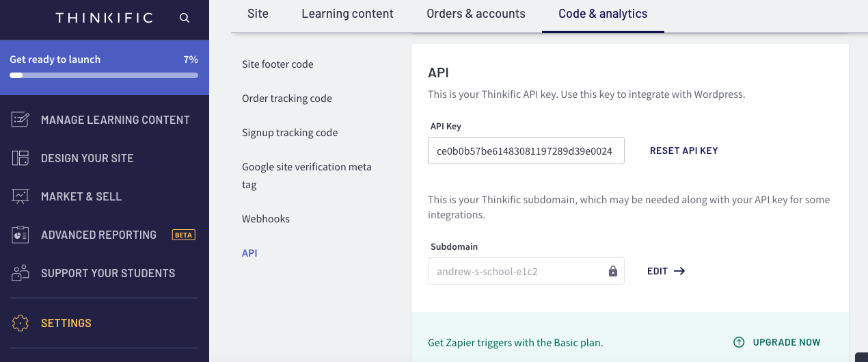Click the UPGRADE NOW link

[787, 342]
